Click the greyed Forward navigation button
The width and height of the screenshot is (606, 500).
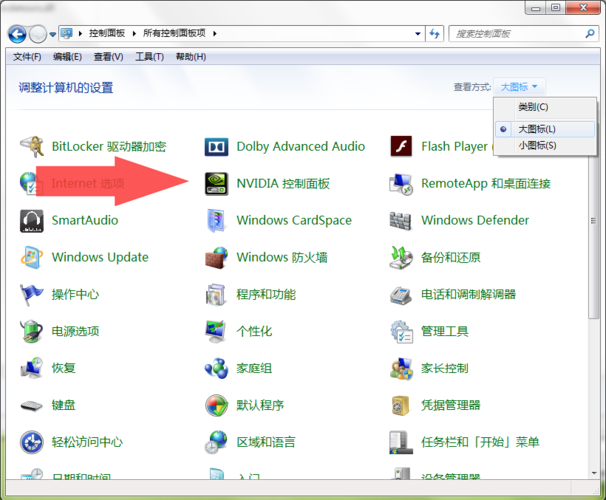pyautogui.click(x=38, y=34)
